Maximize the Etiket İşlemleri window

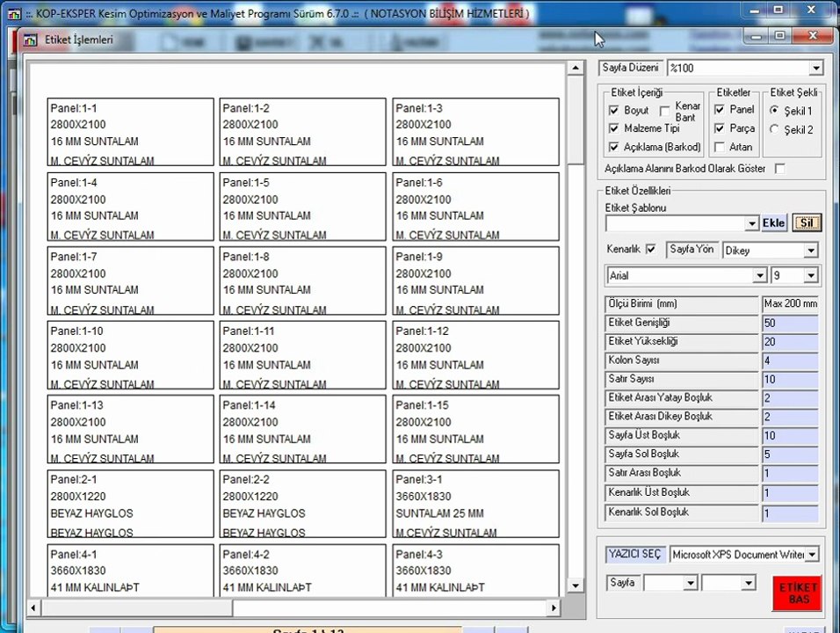(x=780, y=36)
